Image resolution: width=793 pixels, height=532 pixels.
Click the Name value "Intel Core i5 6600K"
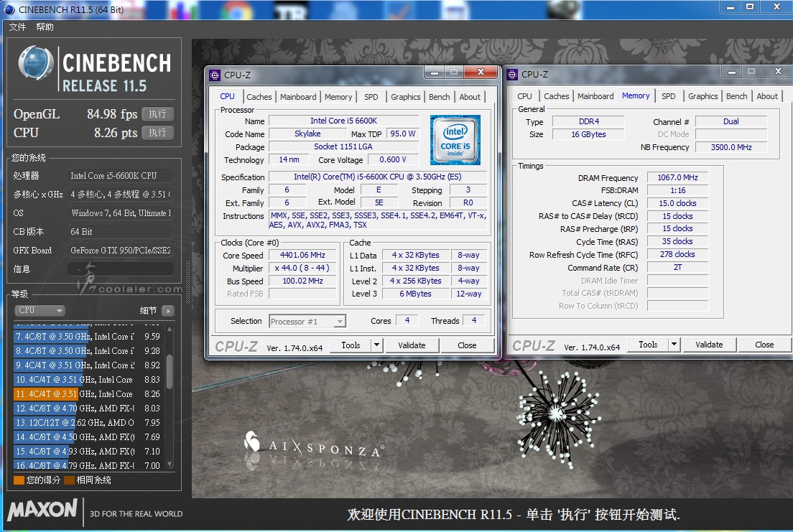click(x=344, y=121)
